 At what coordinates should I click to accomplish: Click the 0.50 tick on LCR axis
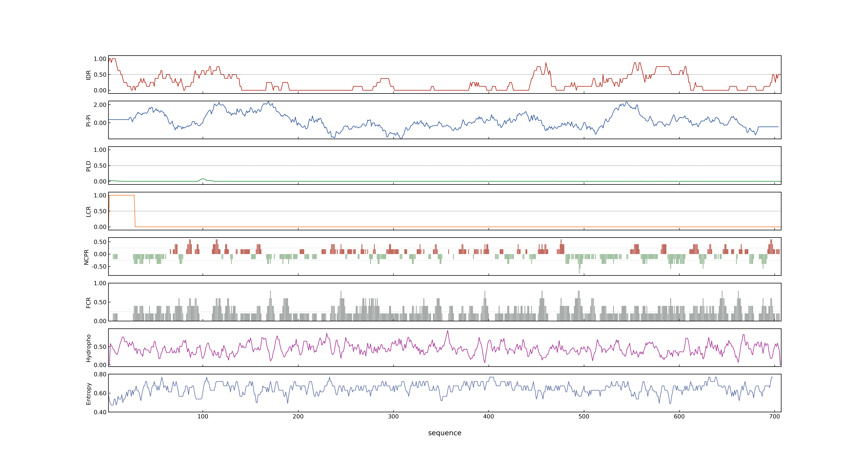(x=100, y=211)
